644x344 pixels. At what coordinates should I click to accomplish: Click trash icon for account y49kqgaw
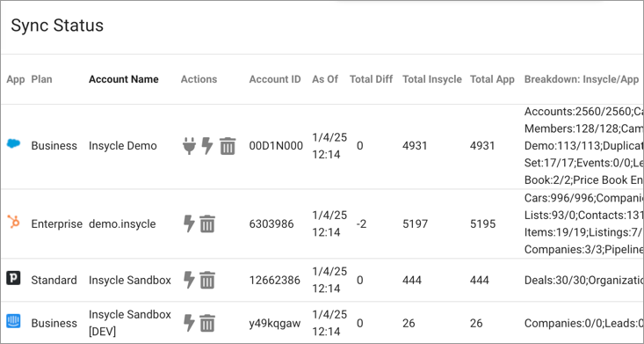207,323
